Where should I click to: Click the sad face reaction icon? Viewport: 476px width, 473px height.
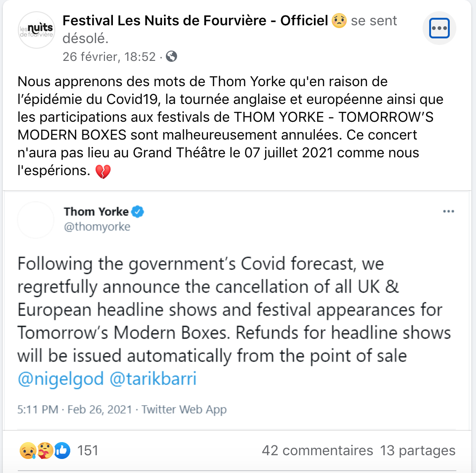coord(28,451)
